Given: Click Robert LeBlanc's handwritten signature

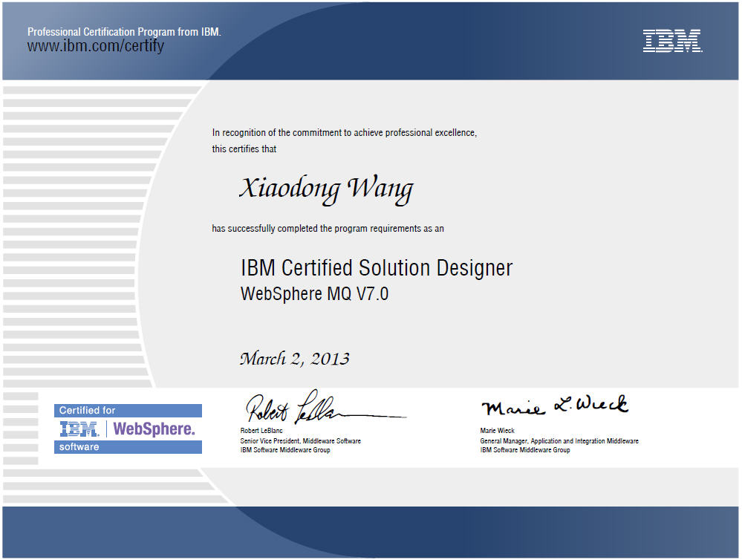Looking at the screenshot, I should pyautogui.click(x=325, y=407).
